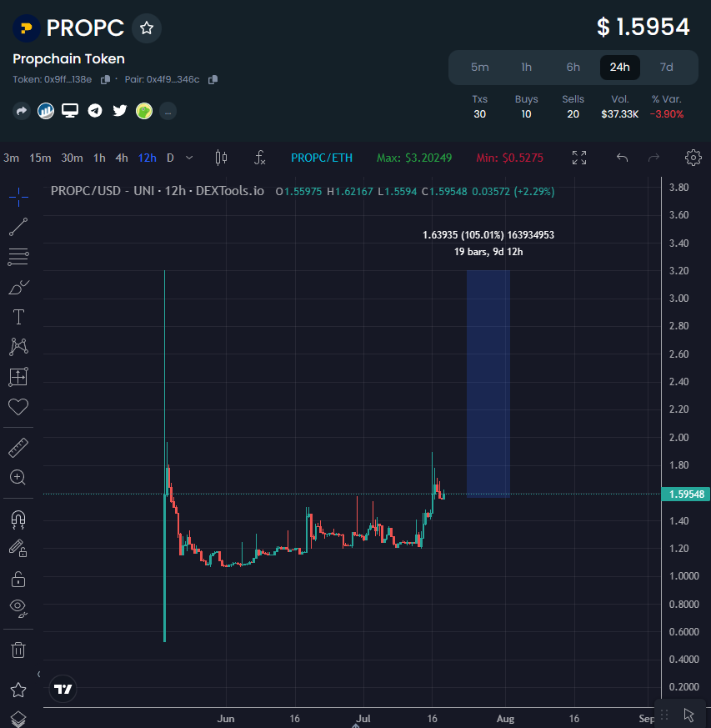Enable magnet mode for drawings
Image resolution: width=711 pixels, height=728 pixels.
tap(18, 520)
